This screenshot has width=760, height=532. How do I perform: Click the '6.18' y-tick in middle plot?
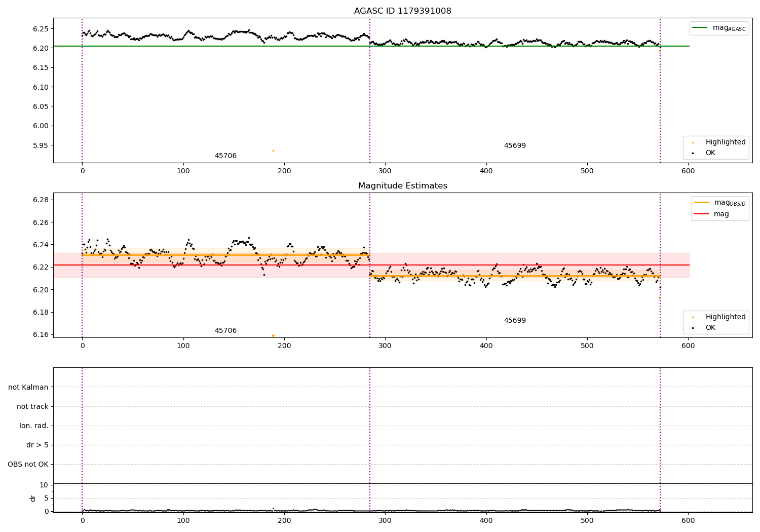[x=41, y=313]
